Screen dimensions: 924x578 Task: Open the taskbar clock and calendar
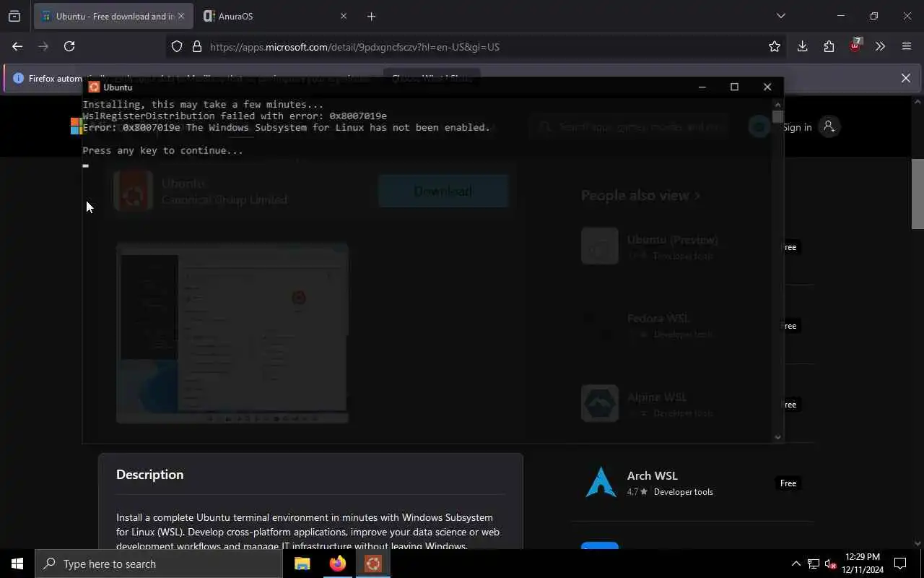pos(862,564)
